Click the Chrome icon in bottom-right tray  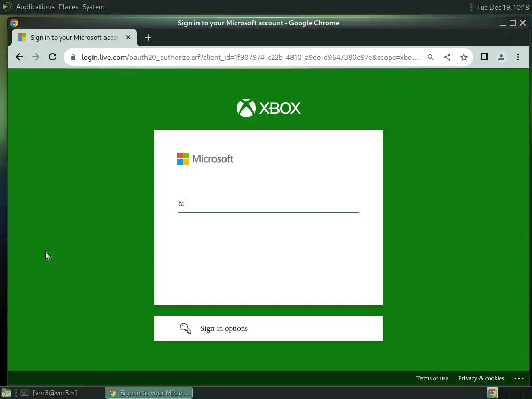492,393
